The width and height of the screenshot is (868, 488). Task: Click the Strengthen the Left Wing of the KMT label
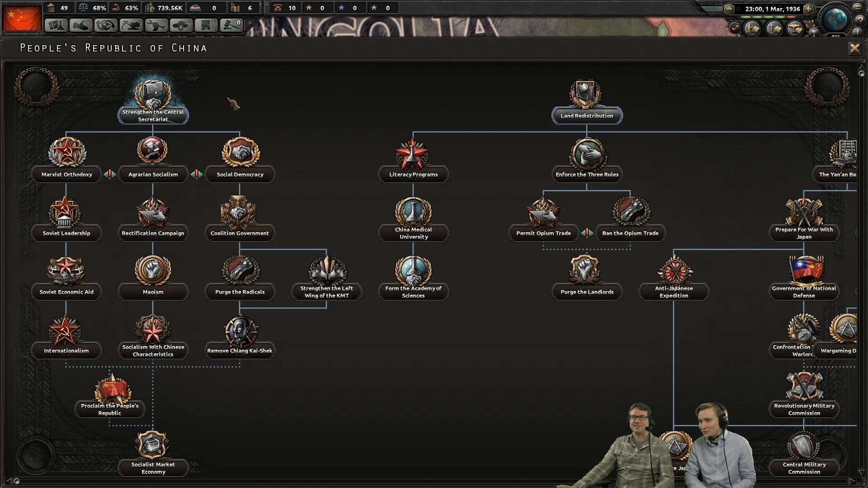[x=326, y=292]
